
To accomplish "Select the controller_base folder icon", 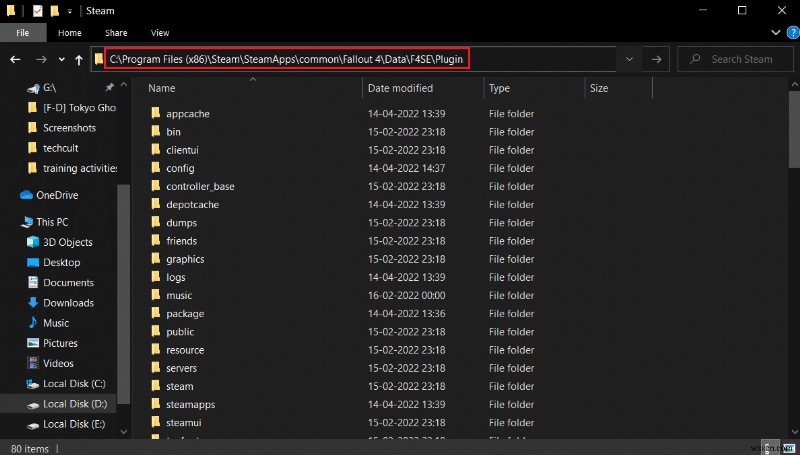I will coord(156,186).
